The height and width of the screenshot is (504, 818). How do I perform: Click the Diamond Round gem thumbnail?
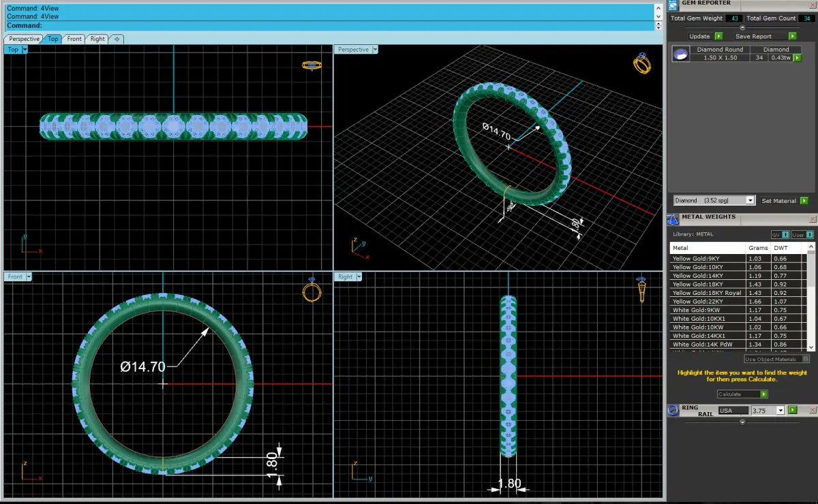(680, 54)
